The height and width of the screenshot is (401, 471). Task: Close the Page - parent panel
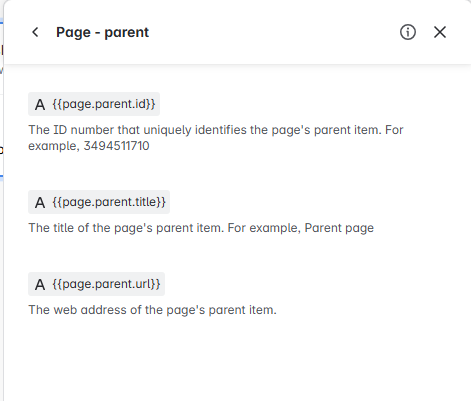tap(440, 32)
